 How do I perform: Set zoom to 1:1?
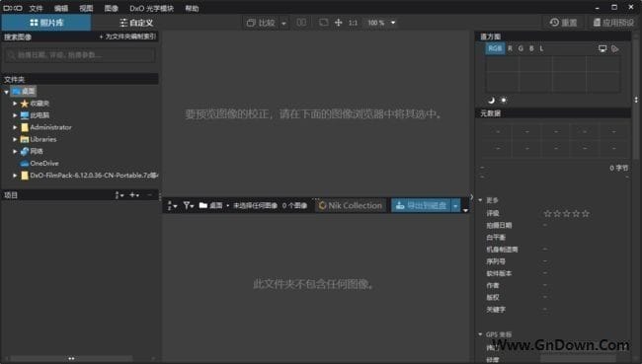[353, 23]
